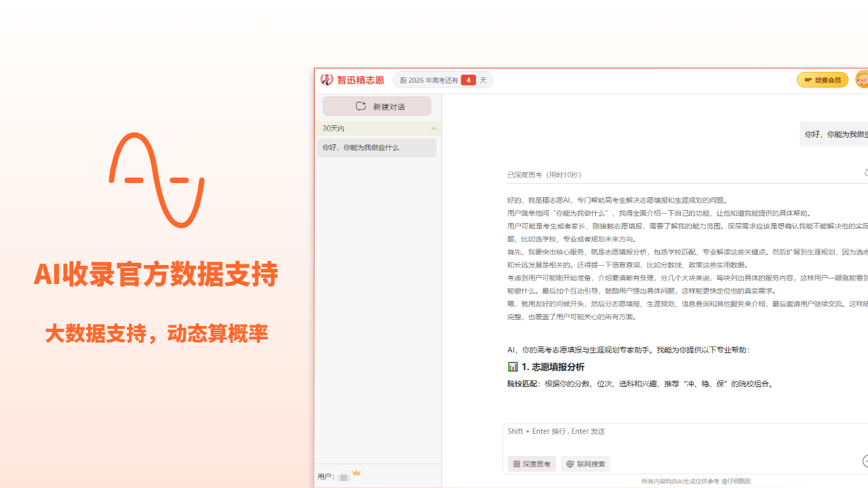Click the gaokao countdown badge
The width and height of the screenshot is (868, 488).
click(443, 80)
